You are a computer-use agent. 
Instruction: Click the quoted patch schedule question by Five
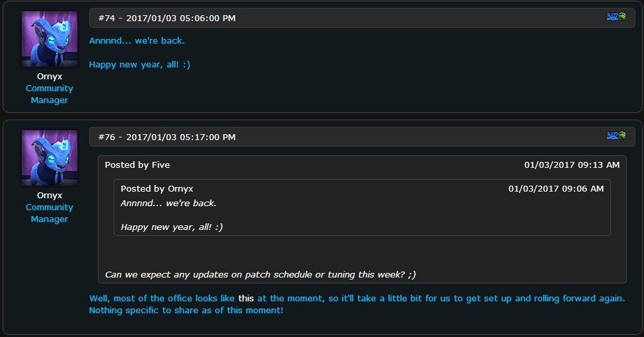point(261,274)
